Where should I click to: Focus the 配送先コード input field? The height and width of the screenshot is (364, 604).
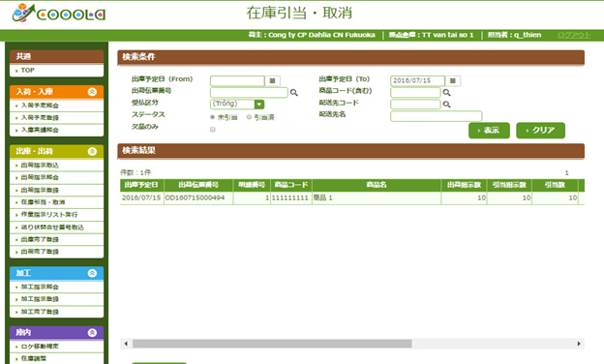coord(415,105)
